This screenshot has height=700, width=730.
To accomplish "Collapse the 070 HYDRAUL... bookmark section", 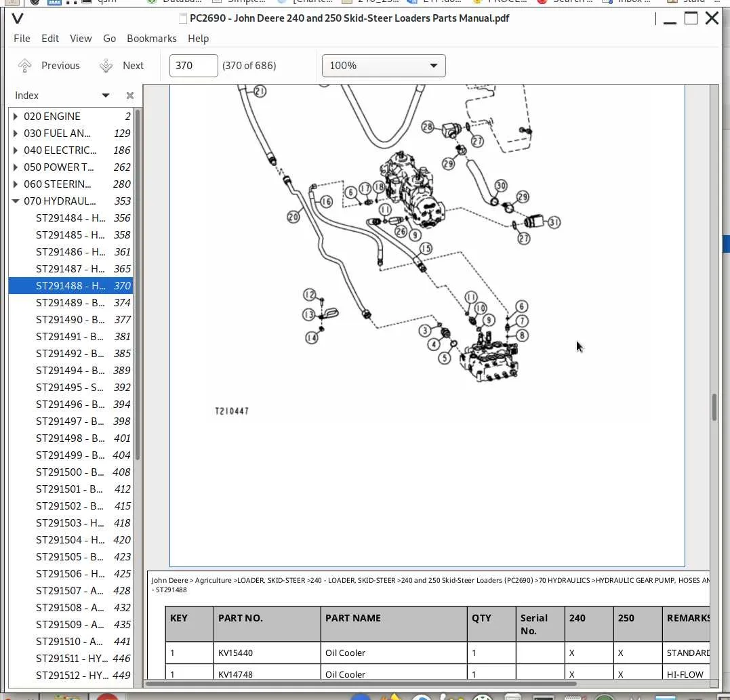I will click(16, 201).
